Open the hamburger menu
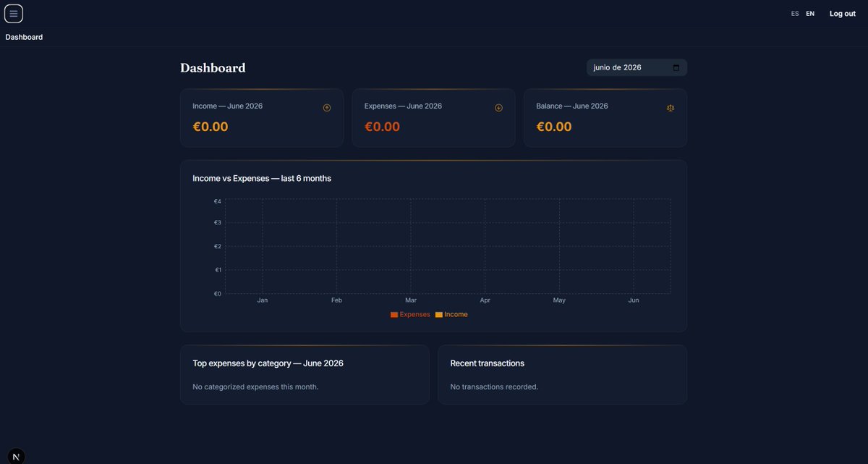This screenshot has width=868, height=464. coord(14,13)
